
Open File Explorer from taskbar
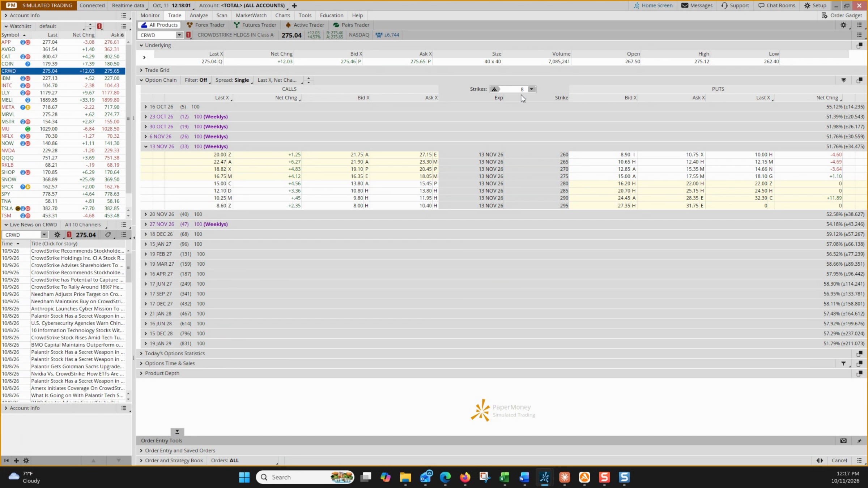click(x=405, y=477)
